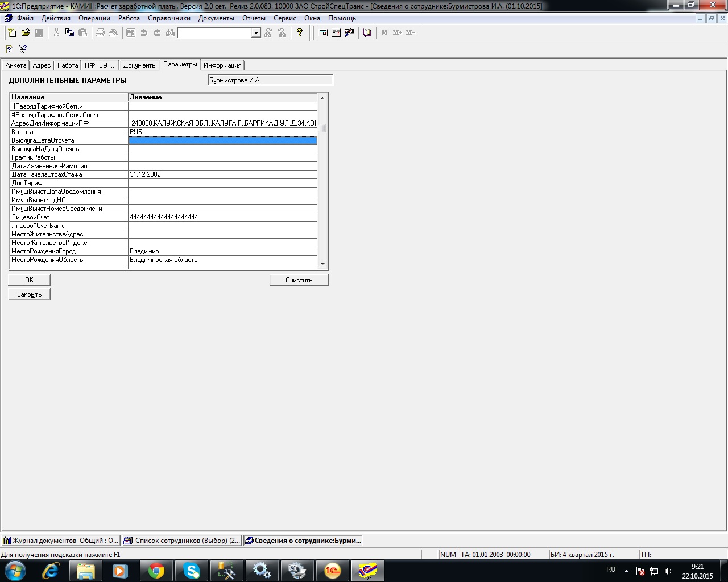728x582 pixels.
Task: Click the open book Syntax helper icon
Action: click(367, 33)
